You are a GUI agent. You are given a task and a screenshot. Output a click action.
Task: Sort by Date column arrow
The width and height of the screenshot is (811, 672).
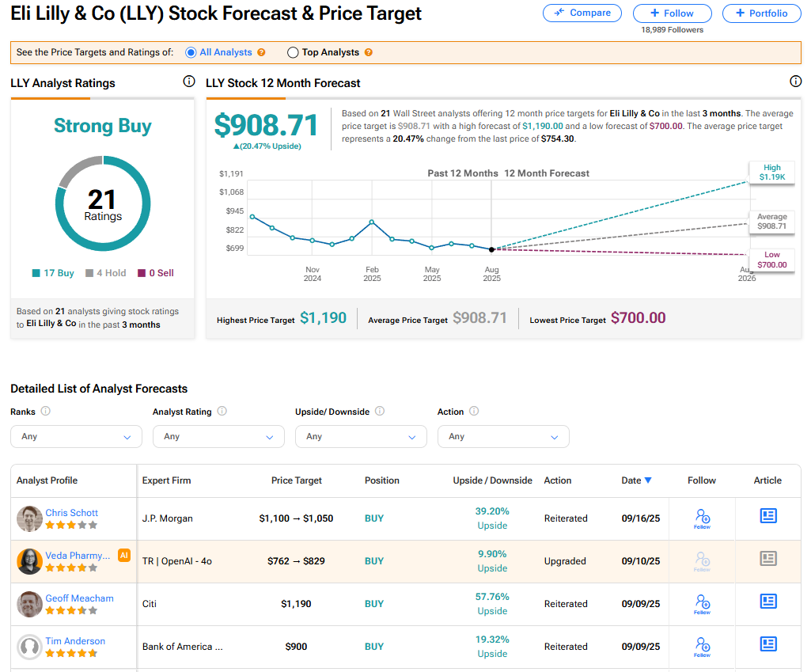[648, 480]
